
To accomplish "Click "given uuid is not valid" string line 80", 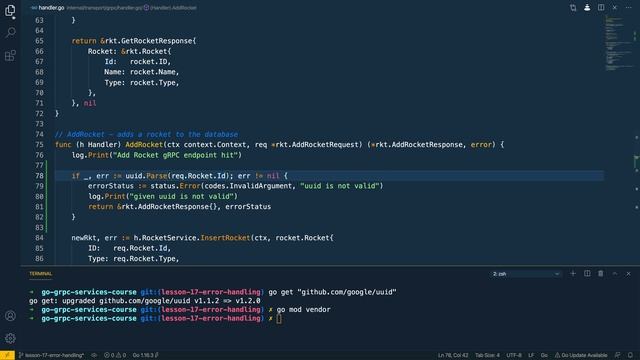I will pos(183,196).
